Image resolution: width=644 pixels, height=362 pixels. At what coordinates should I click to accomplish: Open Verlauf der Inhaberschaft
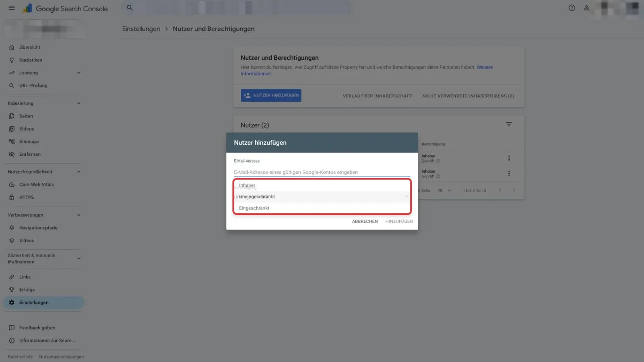coord(377,96)
